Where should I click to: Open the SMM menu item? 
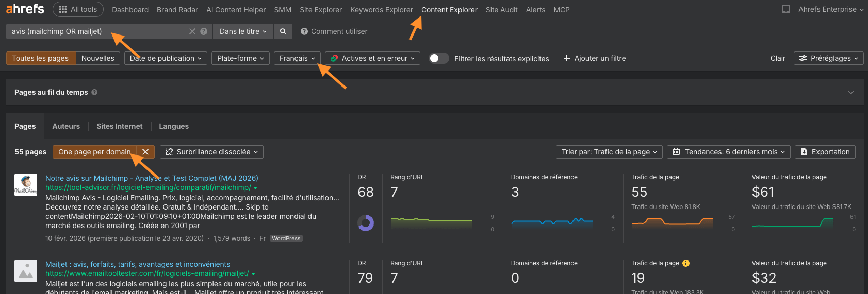click(283, 10)
